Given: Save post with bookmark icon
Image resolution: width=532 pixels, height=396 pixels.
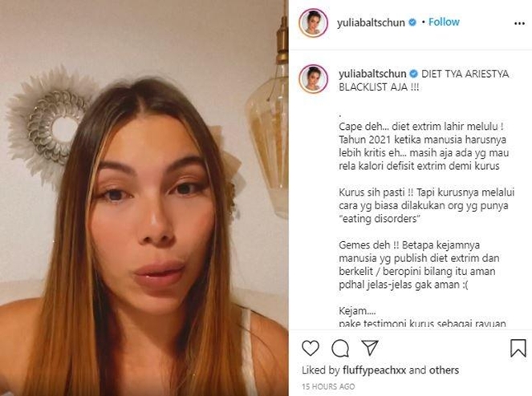Looking at the screenshot, I should pyautogui.click(x=518, y=348).
